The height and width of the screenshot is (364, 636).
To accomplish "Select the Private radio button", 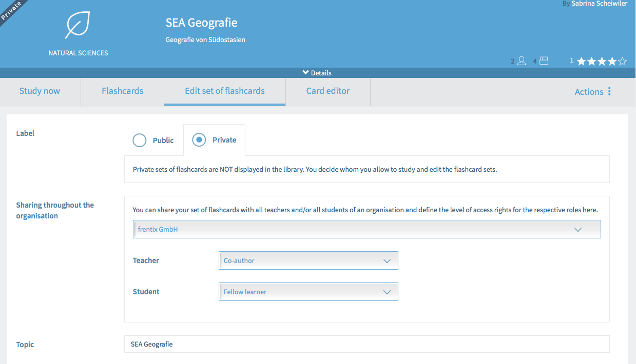I will 199,140.
